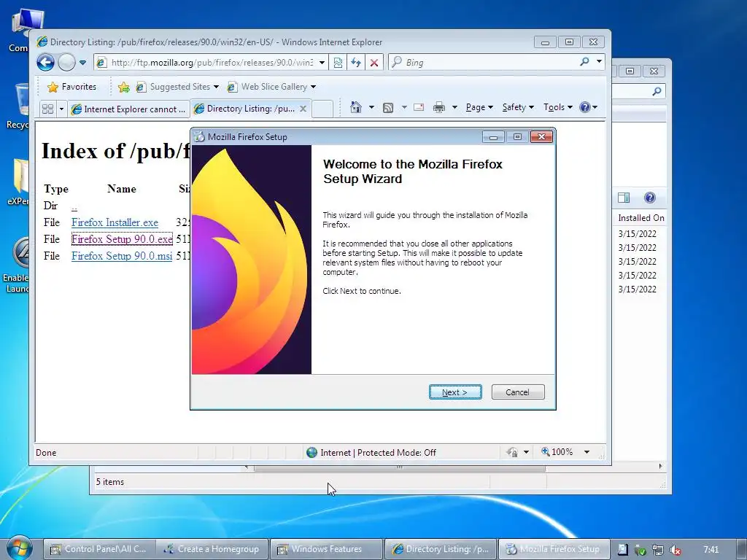Open search provider dropdown arrow
The image size is (747, 560).
599,62
